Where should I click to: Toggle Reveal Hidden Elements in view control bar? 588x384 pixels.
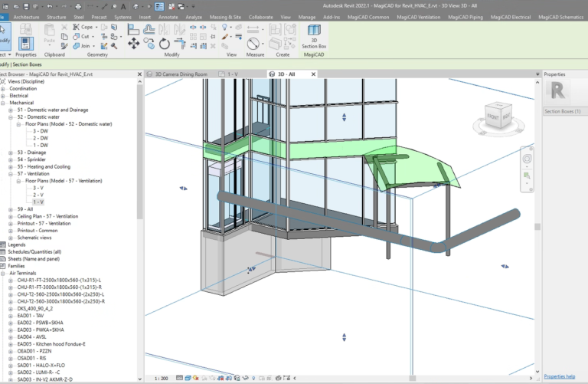253,378
